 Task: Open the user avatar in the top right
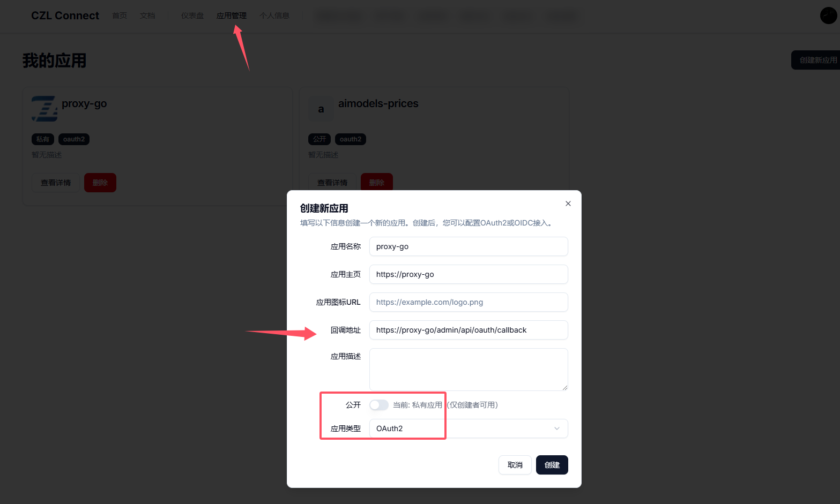pyautogui.click(x=828, y=16)
